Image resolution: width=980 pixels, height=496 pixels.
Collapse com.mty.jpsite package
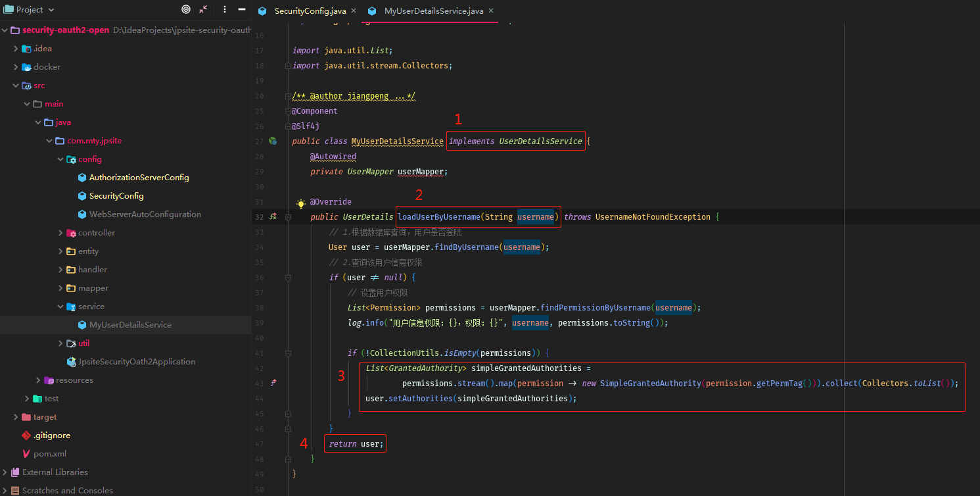(49, 141)
